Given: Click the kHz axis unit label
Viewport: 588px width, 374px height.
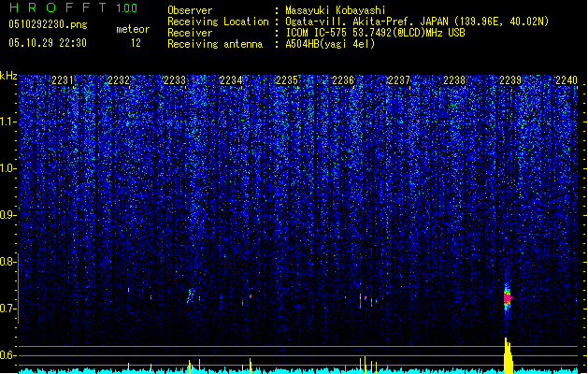Looking at the screenshot, I should (8, 76).
